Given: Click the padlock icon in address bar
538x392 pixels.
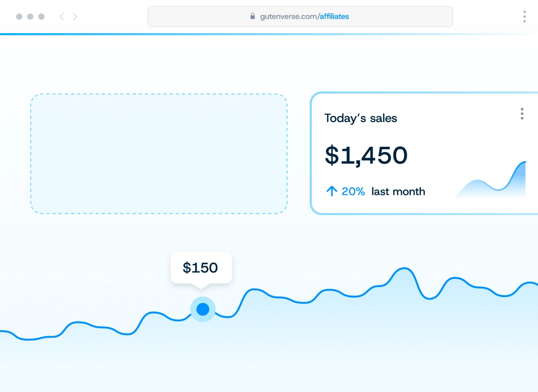Looking at the screenshot, I should (x=252, y=16).
